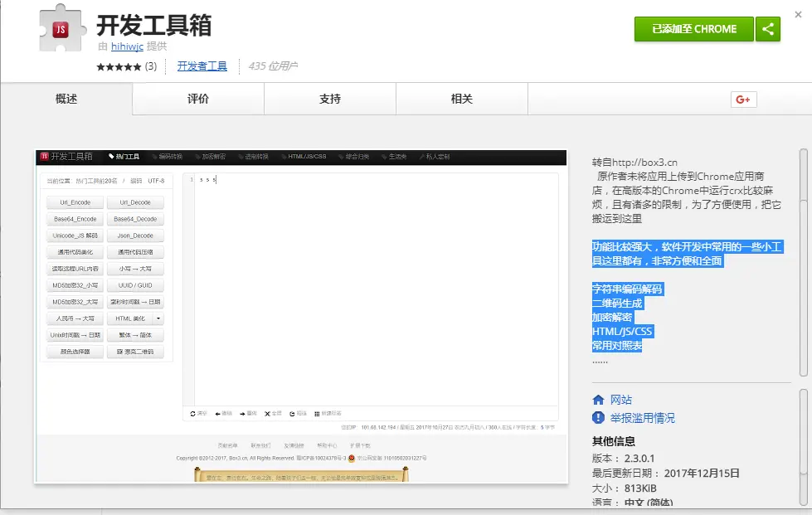Screen dimensions: 812x515
Task: Click the highlighted 加密解密 line
Action: tap(612, 318)
